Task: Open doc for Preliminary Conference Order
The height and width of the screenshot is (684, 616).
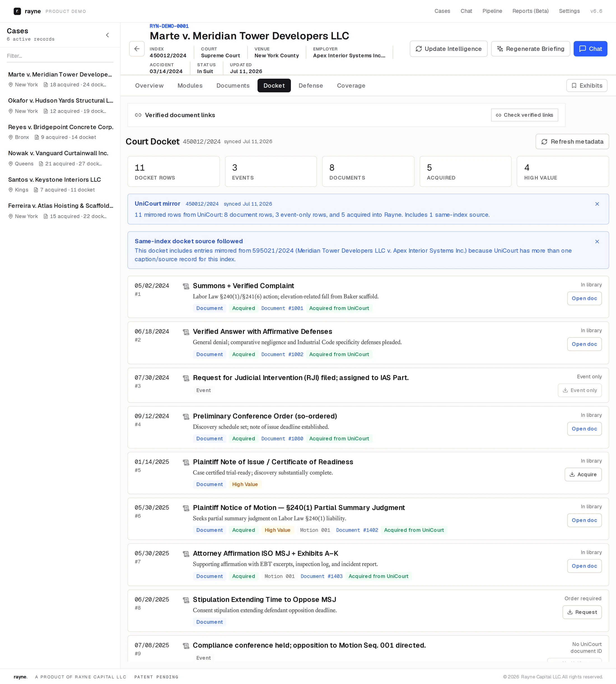Action: point(584,428)
